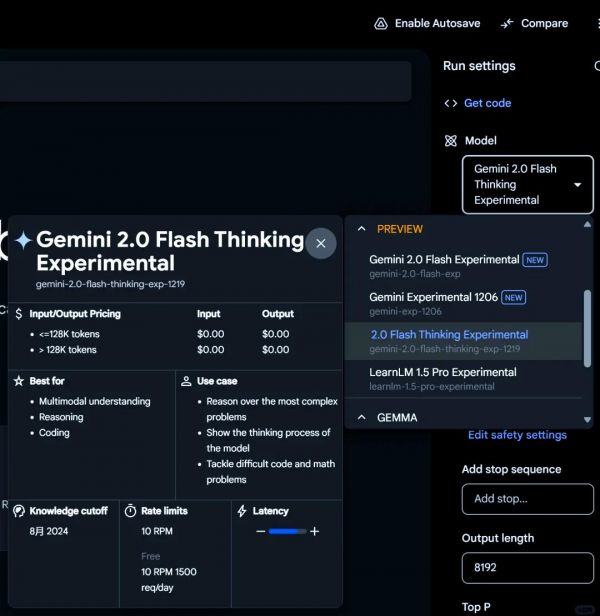Click the model list scrollbar thumb
The width and height of the screenshot is (600, 616).
pos(587,329)
